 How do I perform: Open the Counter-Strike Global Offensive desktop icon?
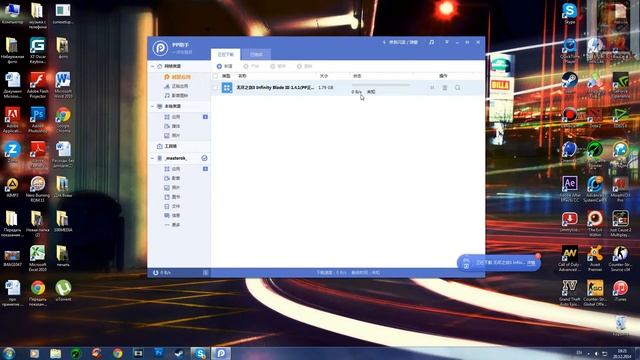595,293
